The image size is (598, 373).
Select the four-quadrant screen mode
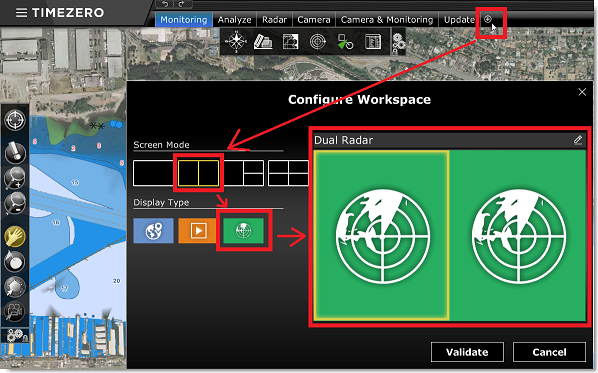288,173
